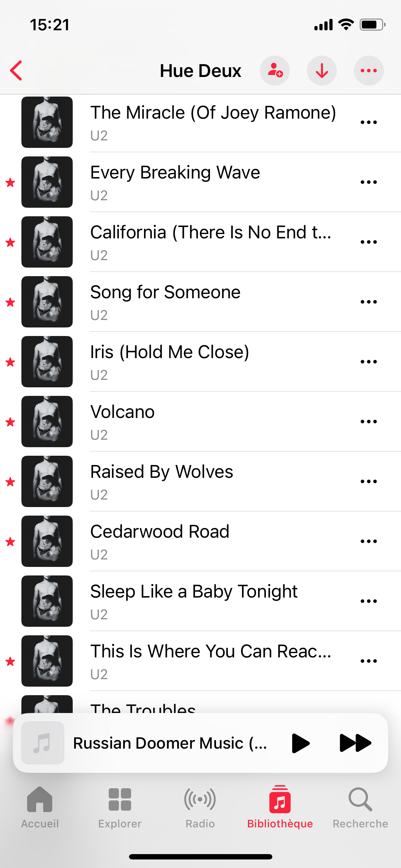Tap the star beside Cedarwood Road
The image size is (401, 868).
point(10,542)
